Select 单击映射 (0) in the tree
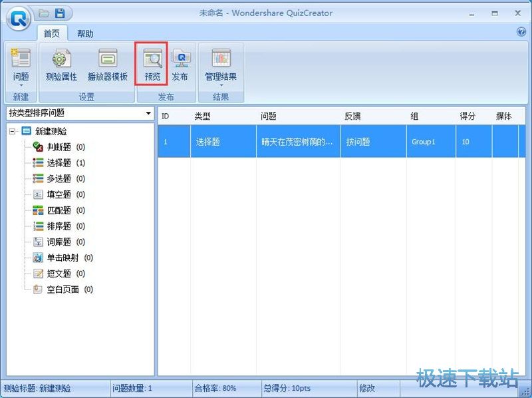 click(63, 258)
